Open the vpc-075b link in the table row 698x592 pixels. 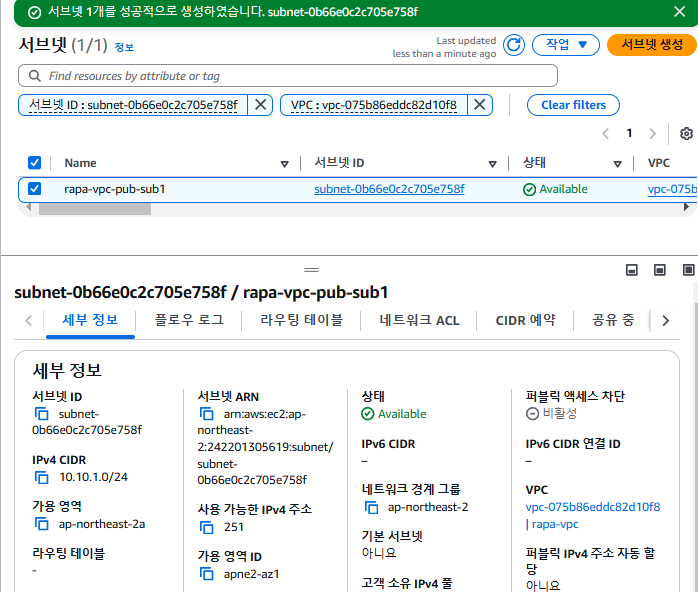672,189
